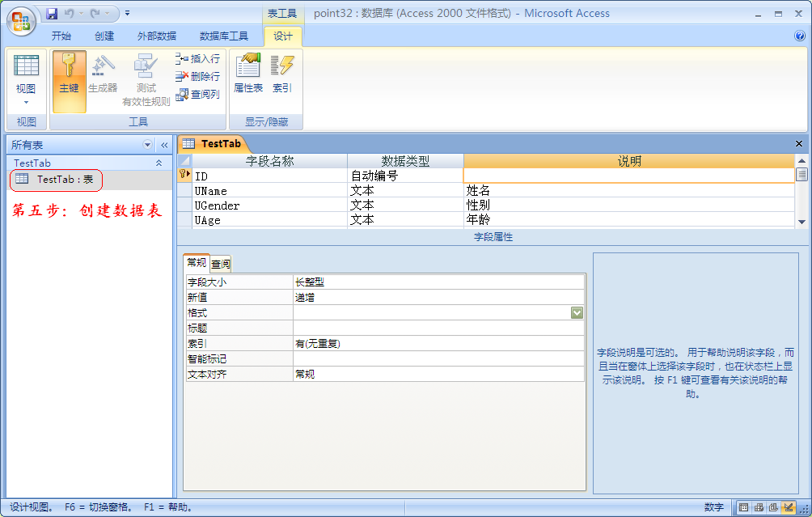Open the Office button menu

coord(21,22)
